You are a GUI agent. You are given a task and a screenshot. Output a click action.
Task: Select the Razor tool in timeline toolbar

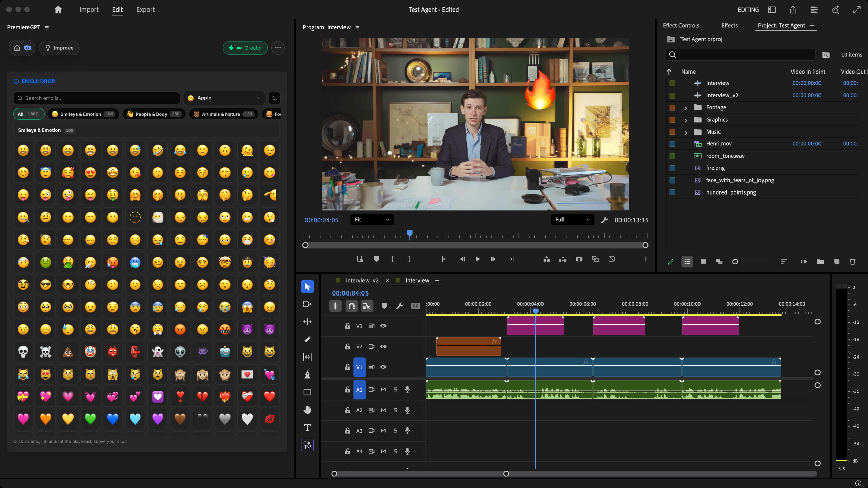click(x=307, y=339)
